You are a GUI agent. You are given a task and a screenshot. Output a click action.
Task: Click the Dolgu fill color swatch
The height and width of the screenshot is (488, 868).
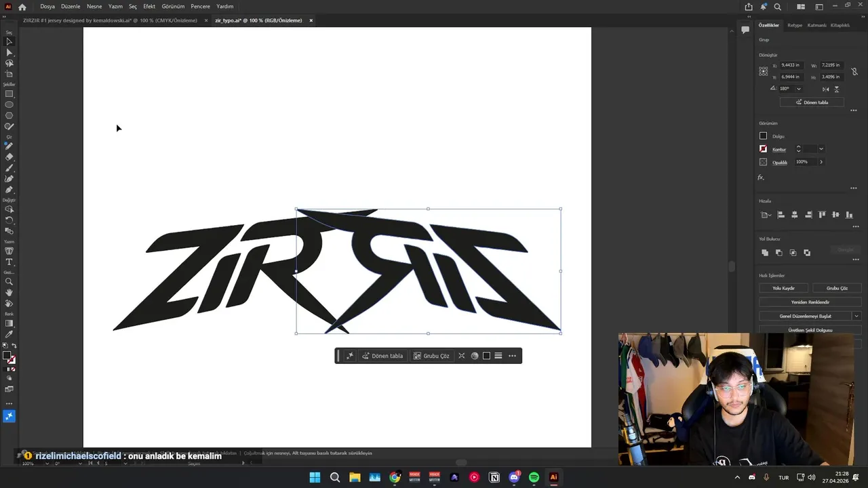pos(764,136)
